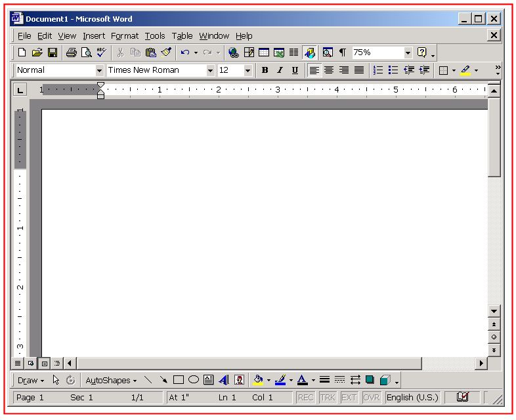Toggle Bold formatting
516x420 pixels.
pos(265,70)
